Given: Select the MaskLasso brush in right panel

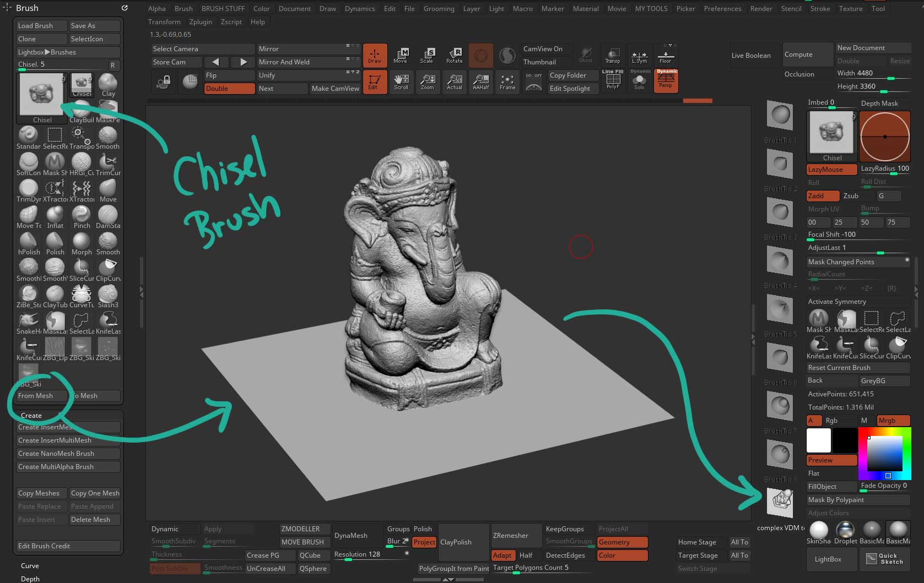Looking at the screenshot, I should click(x=846, y=322).
